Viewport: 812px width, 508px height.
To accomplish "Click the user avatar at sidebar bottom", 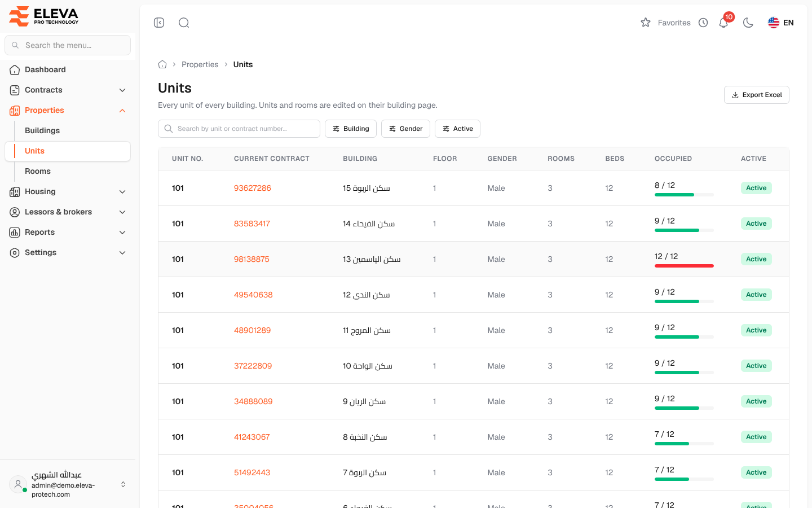I will tap(18, 484).
